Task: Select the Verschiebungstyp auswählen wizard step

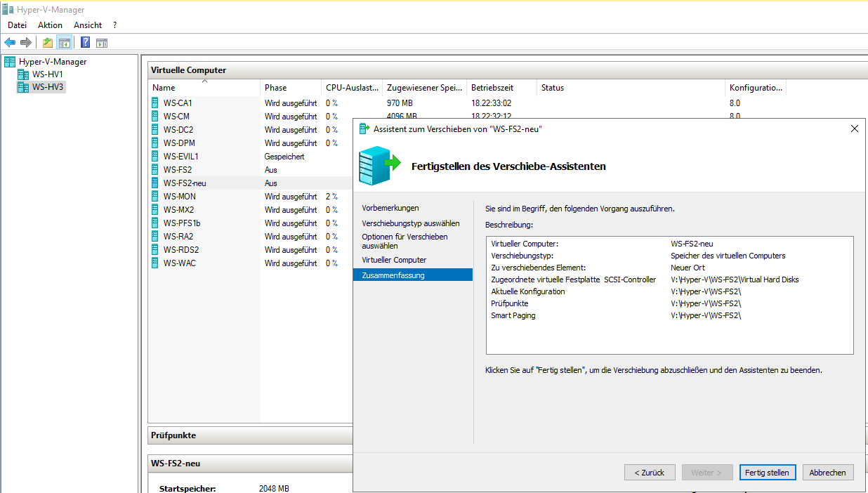Action: click(411, 223)
